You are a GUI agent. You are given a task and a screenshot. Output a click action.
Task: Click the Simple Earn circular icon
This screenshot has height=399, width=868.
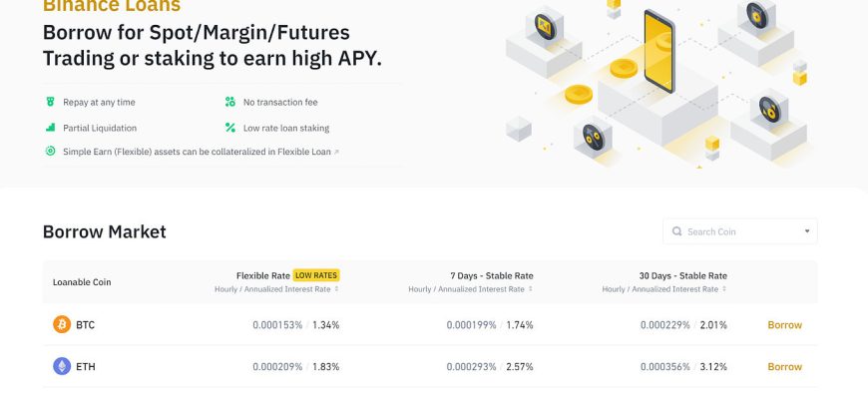tap(50, 151)
